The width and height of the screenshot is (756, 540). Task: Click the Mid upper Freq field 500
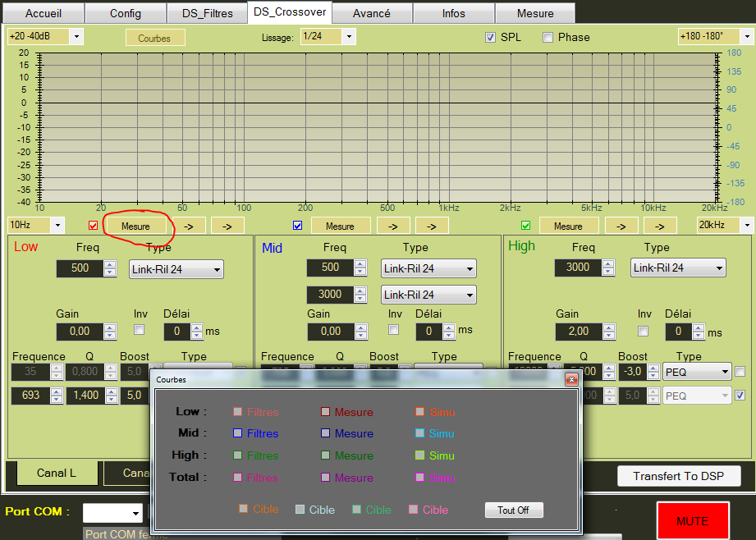pos(330,268)
